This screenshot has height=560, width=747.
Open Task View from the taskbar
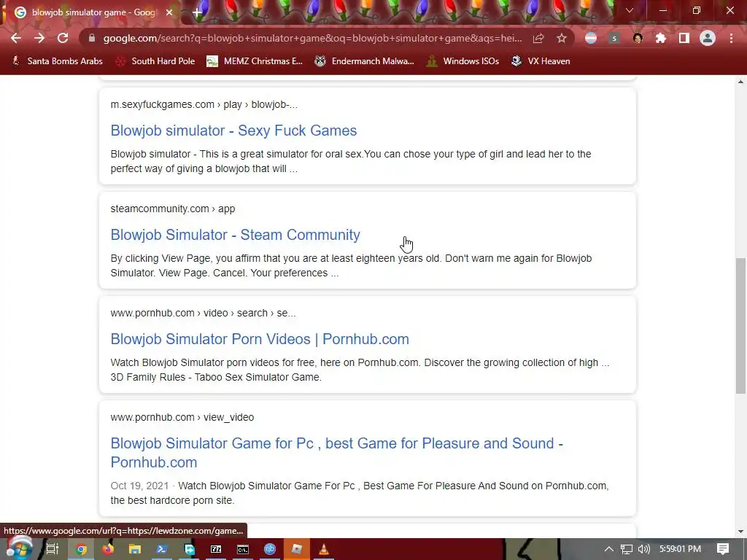pos(52,549)
